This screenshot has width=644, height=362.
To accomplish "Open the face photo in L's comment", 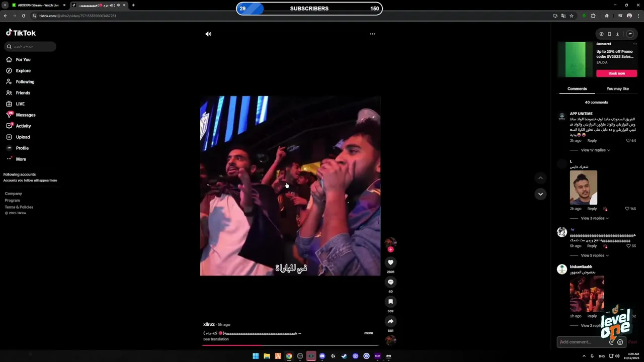I will coord(584,188).
